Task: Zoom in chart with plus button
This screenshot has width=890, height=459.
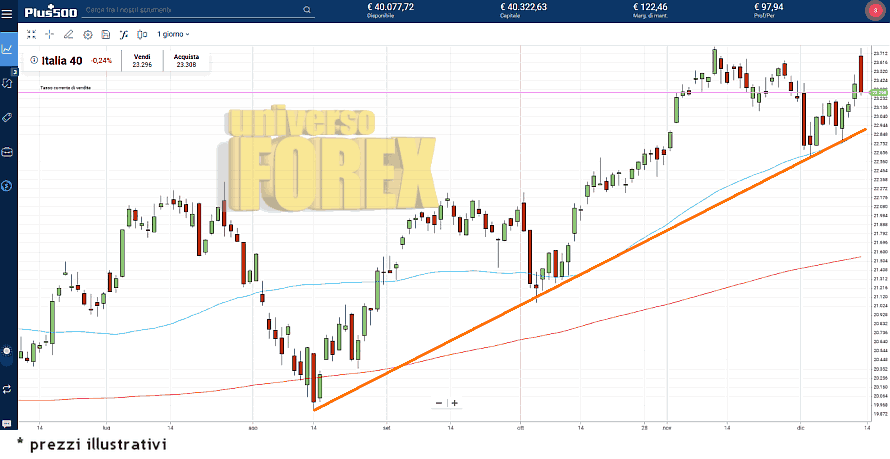Action: tap(454, 403)
